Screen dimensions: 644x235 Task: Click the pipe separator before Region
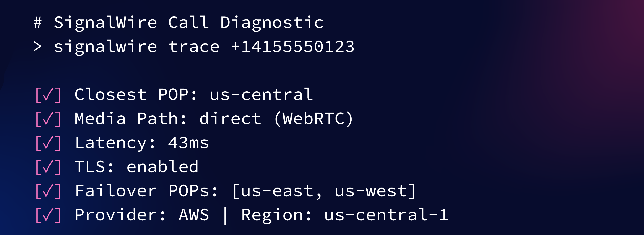[x=225, y=215]
